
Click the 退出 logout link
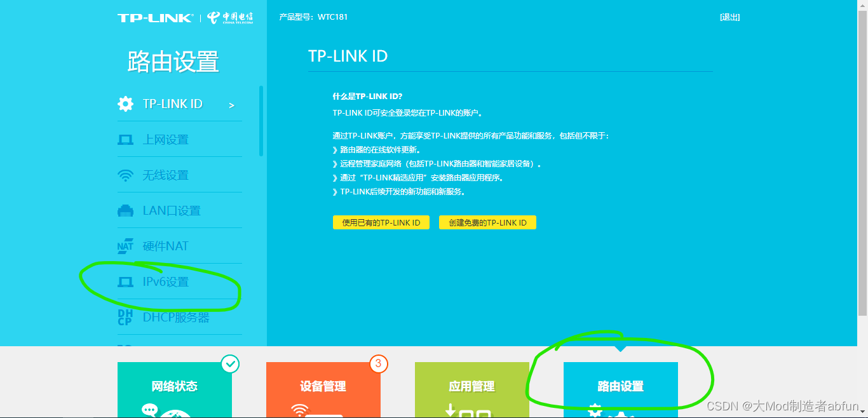tap(729, 17)
